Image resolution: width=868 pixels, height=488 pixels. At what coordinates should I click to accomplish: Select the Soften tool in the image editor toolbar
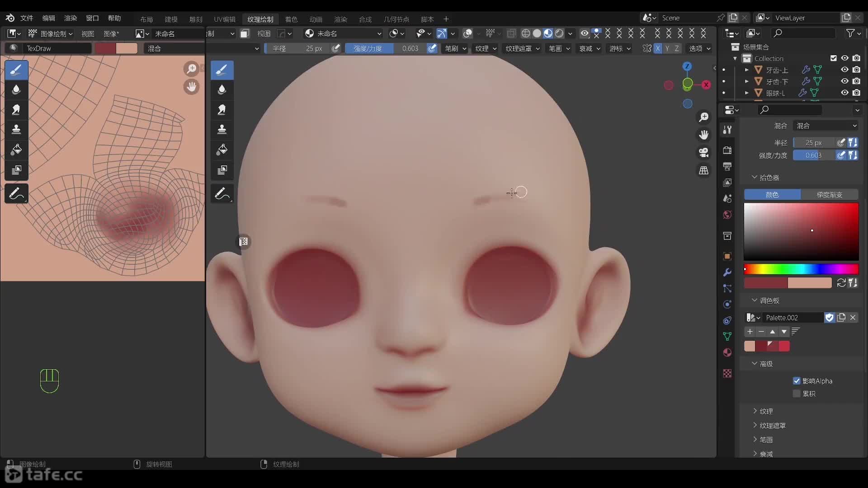(x=16, y=90)
